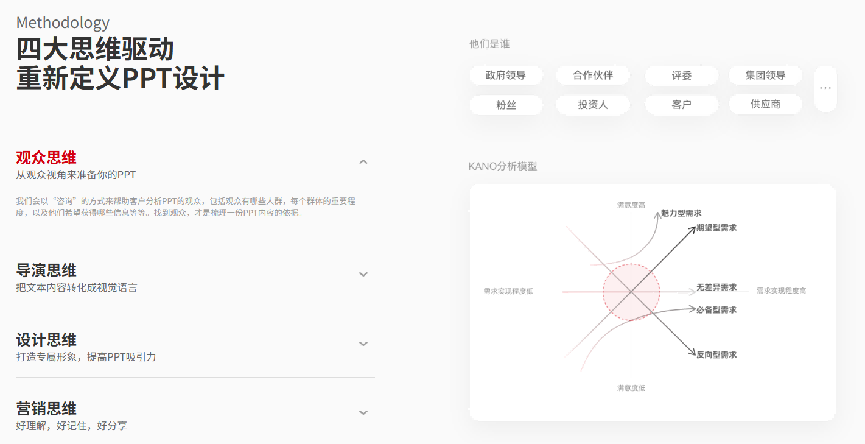
Task: Open the three-dot more tags button
Action: click(x=825, y=89)
